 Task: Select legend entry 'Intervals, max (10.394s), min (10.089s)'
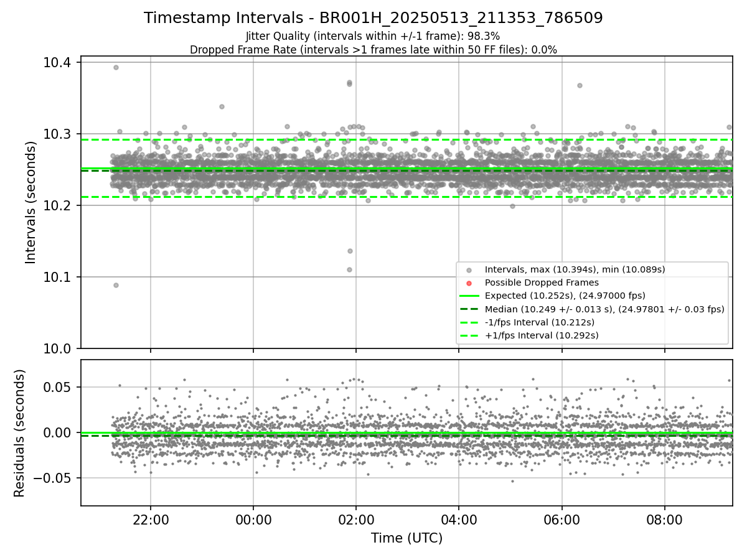[x=575, y=269]
